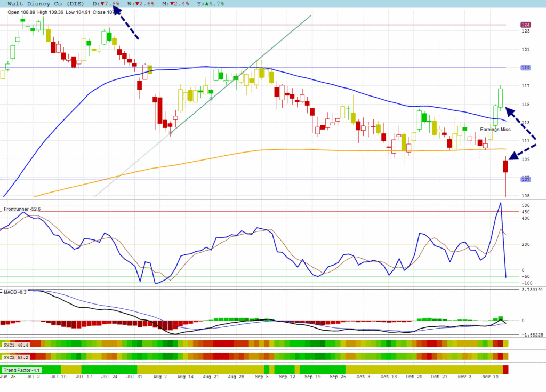The height and width of the screenshot is (392, 546).
Task: Click the 124 price level tag
Action: (525, 25)
